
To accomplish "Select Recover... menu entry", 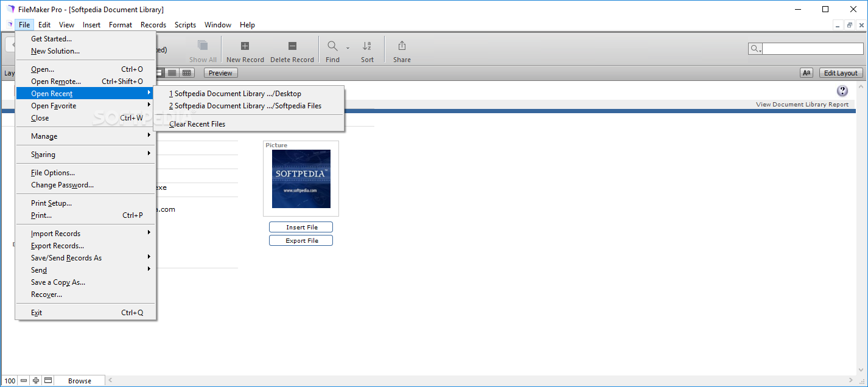I will pyautogui.click(x=85, y=295).
